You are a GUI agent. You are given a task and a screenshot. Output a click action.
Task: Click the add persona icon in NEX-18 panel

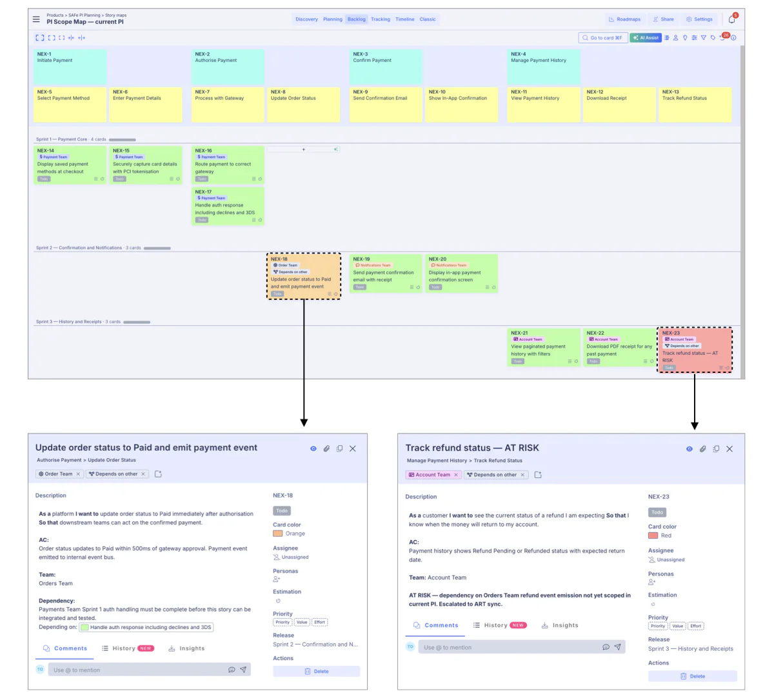[x=277, y=579]
